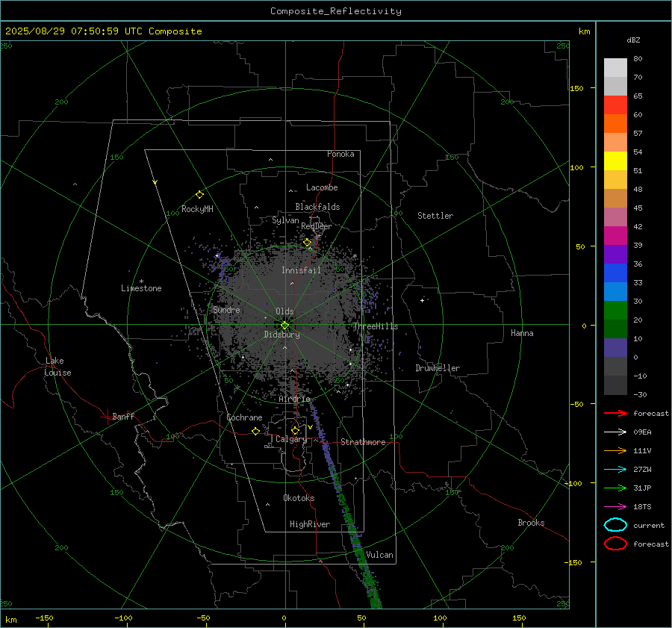This screenshot has height=628, width=672.
Task: Click the yellow diamond at the radar center
Action: [x=284, y=325]
